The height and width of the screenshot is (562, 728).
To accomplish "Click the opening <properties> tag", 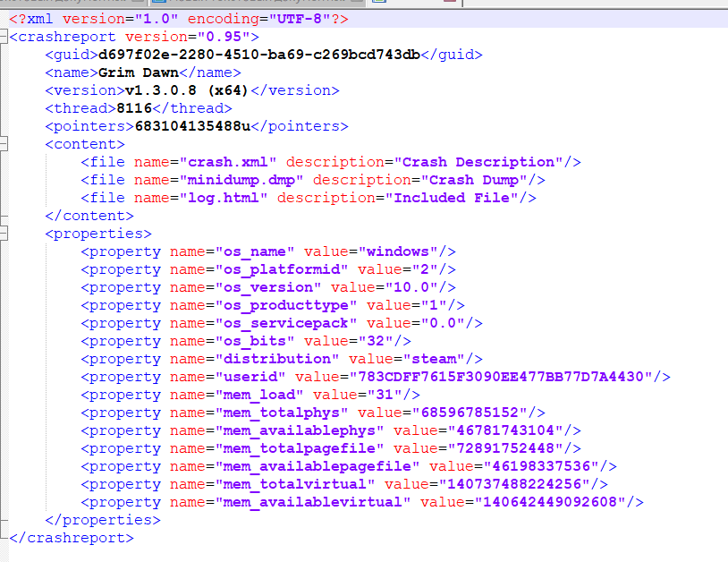I will tap(98, 234).
